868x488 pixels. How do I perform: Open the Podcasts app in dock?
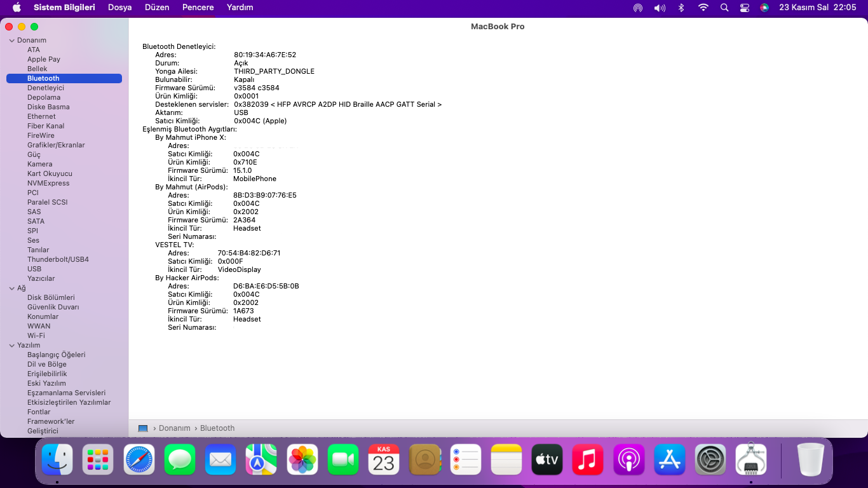coord(629,459)
